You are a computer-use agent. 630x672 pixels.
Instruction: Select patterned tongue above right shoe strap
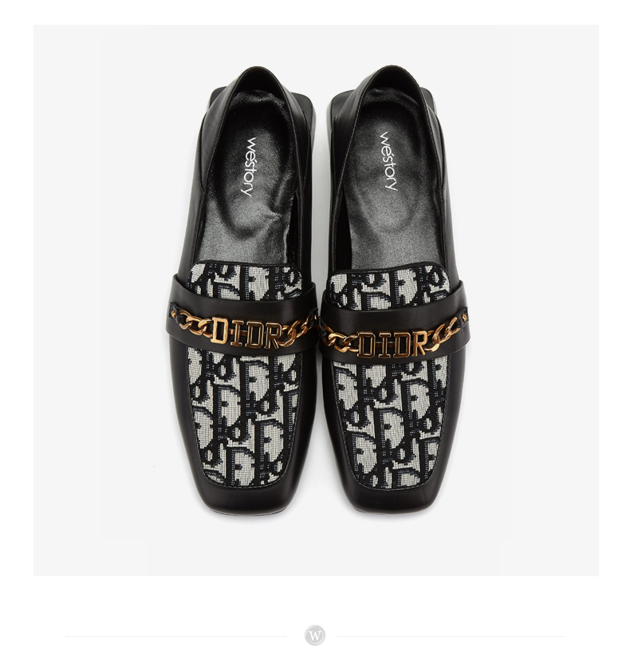coord(389,287)
